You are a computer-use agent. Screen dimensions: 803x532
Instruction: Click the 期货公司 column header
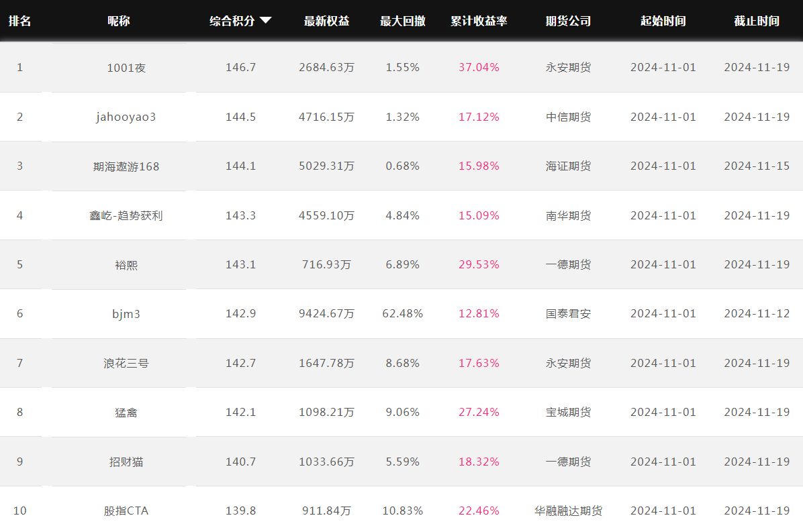[x=569, y=21]
